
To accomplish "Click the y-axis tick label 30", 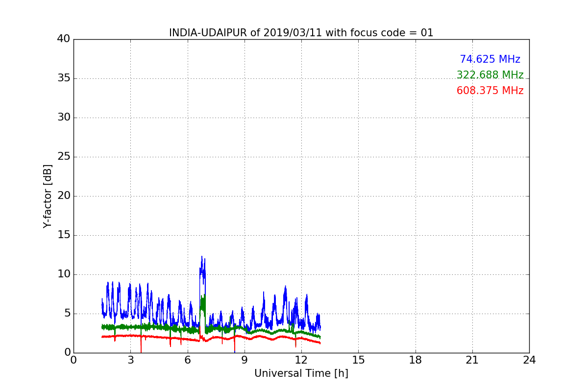I will (64, 118).
